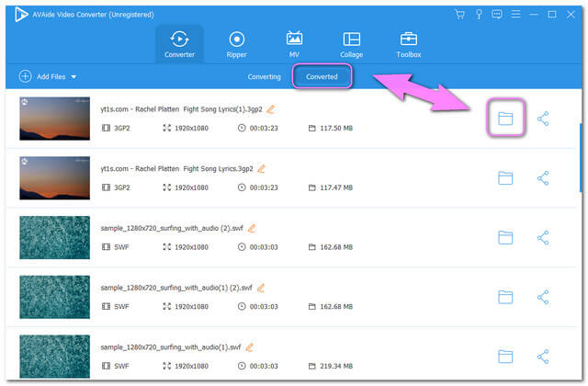This screenshot has width=588, height=386.
Task: Open the hamburger menu in title bar
Action: tap(514, 15)
